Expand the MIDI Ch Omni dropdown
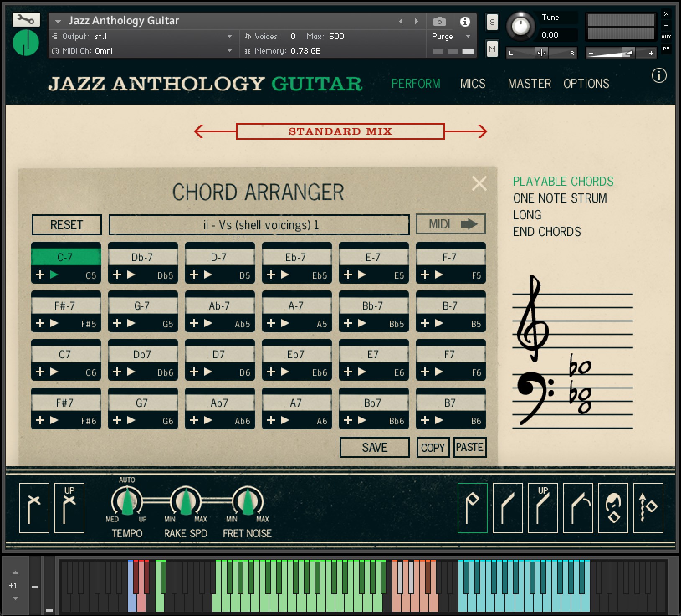 pyautogui.click(x=230, y=51)
